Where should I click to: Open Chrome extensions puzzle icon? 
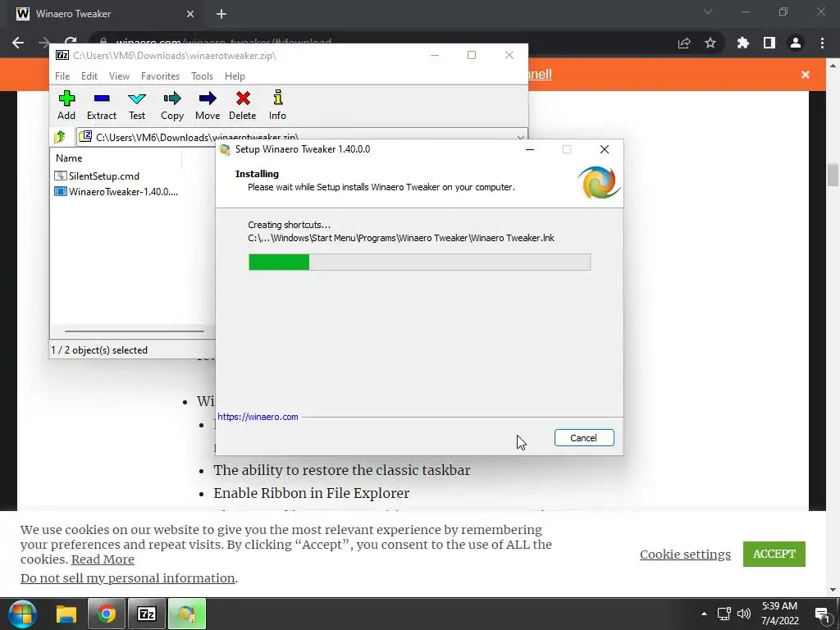tap(742, 43)
